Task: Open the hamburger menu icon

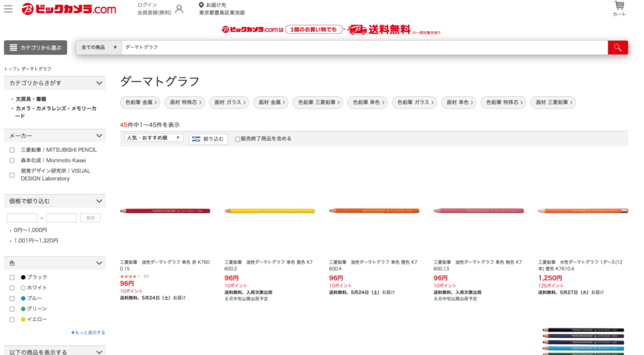Action: pyautogui.click(x=8, y=9)
